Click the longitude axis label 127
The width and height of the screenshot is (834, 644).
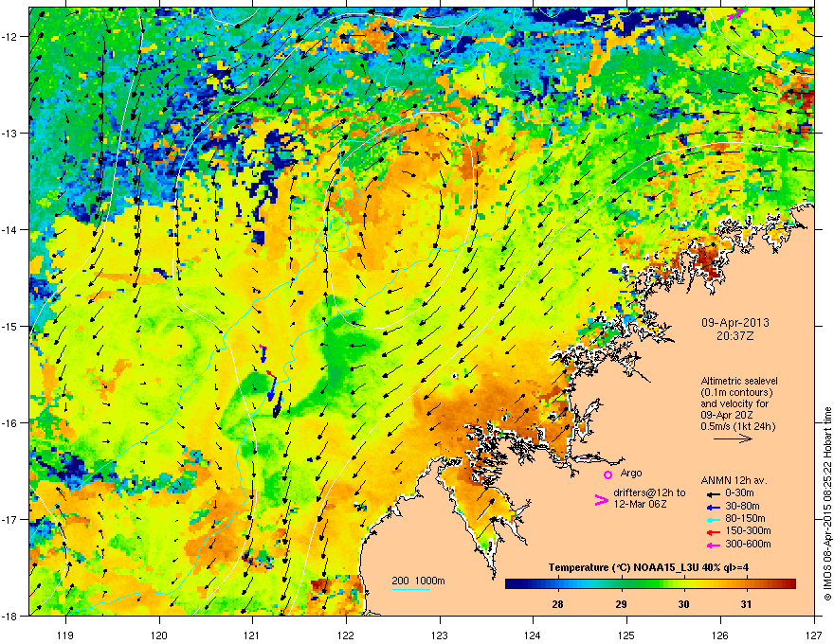coord(814,635)
